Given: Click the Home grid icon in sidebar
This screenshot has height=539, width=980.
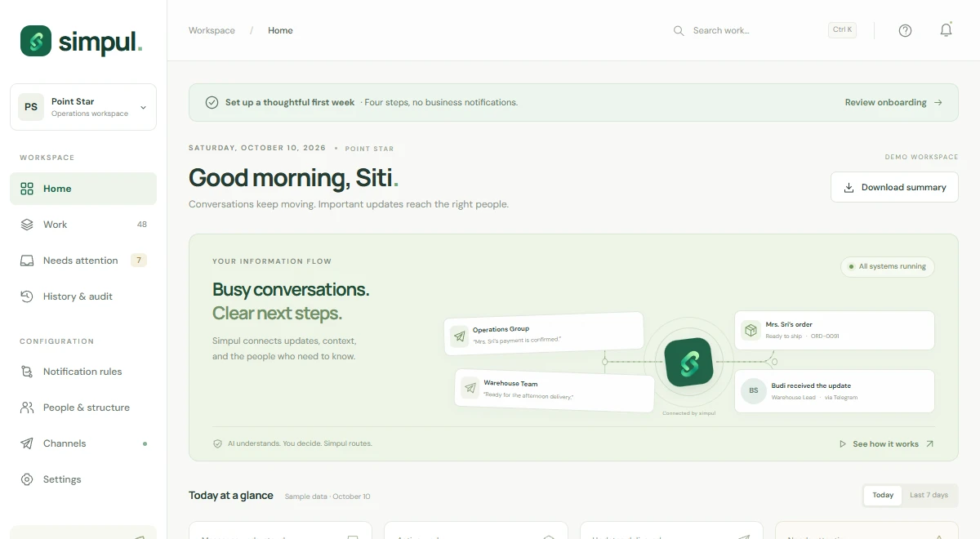Looking at the screenshot, I should click(x=27, y=189).
